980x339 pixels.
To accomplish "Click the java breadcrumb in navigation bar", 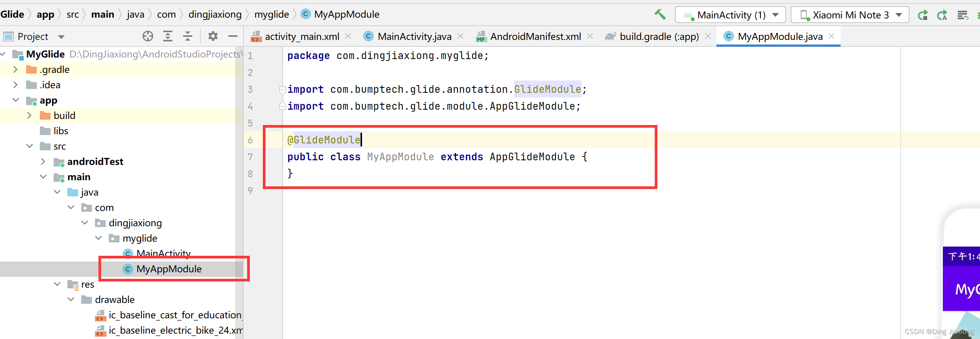I will pos(136,15).
